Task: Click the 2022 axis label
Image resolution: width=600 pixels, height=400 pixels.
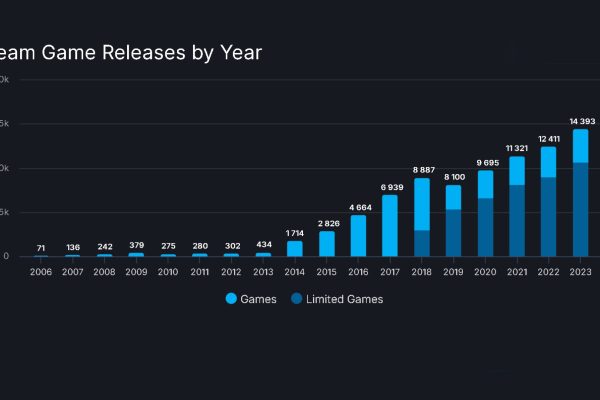Action: tap(548, 272)
